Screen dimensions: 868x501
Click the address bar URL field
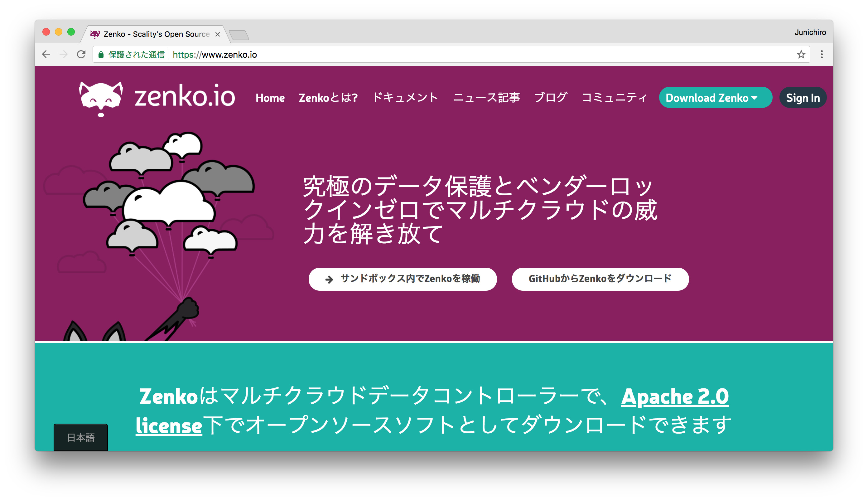[451, 54]
